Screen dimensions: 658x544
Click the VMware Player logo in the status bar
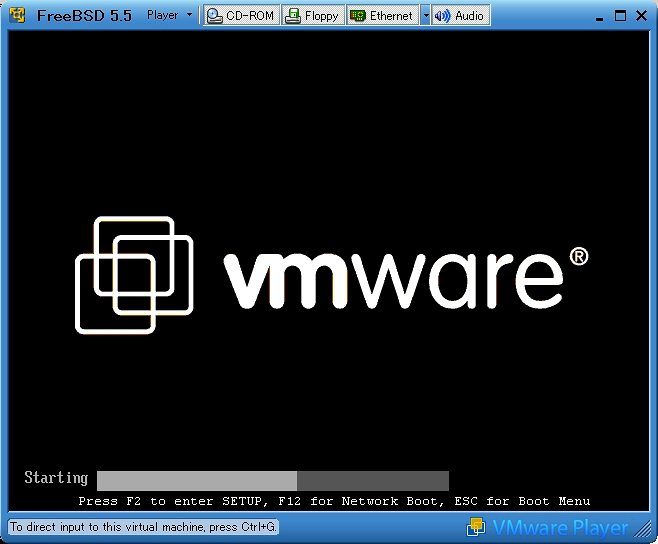tap(548, 527)
